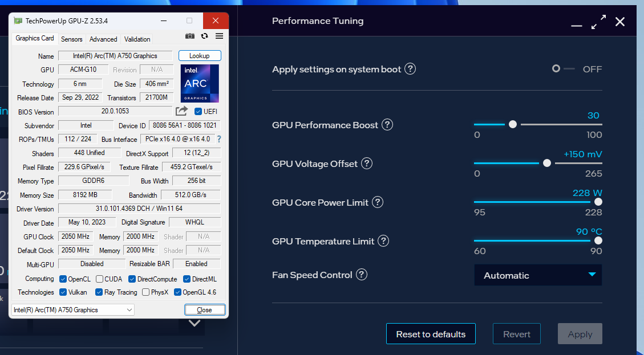Click the Intel ARC Graphics logo
The height and width of the screenshot is (355, 644).
[200, 83]
